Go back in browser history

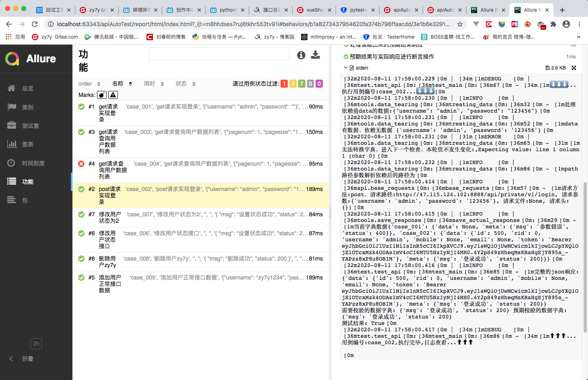[x=9, y=24]
